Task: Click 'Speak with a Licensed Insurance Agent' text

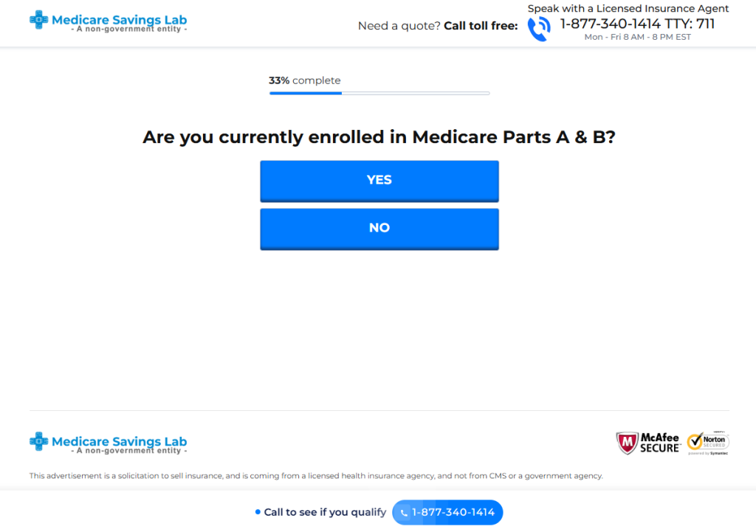Action: pos(628,9)
